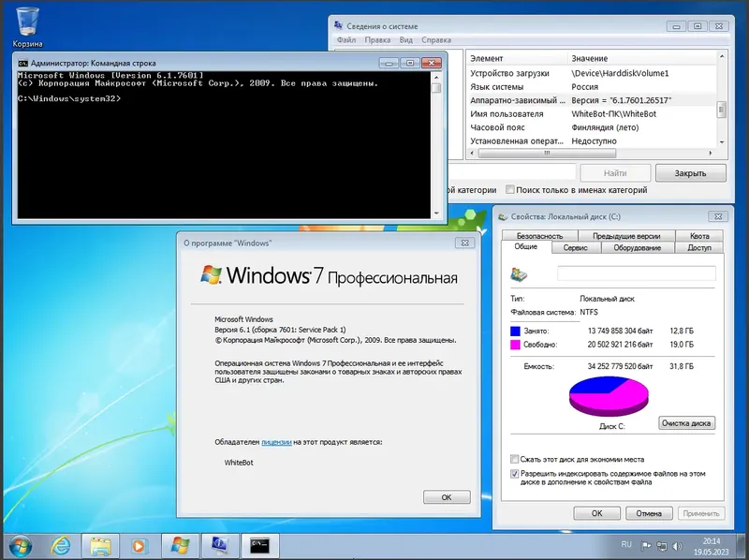Close the Command Prompt window
Viewport: 749px width, 560px height.
pos(432,63)
